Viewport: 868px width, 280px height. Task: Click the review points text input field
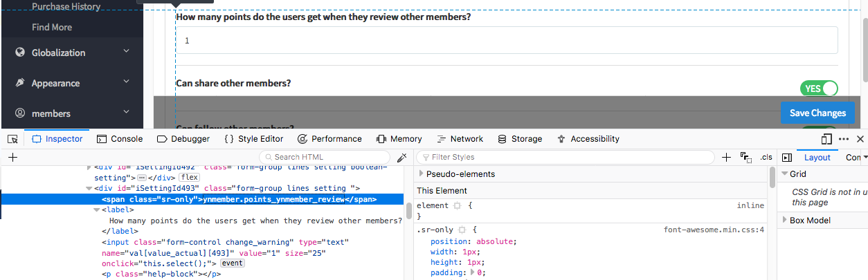[x=507, y=41]
